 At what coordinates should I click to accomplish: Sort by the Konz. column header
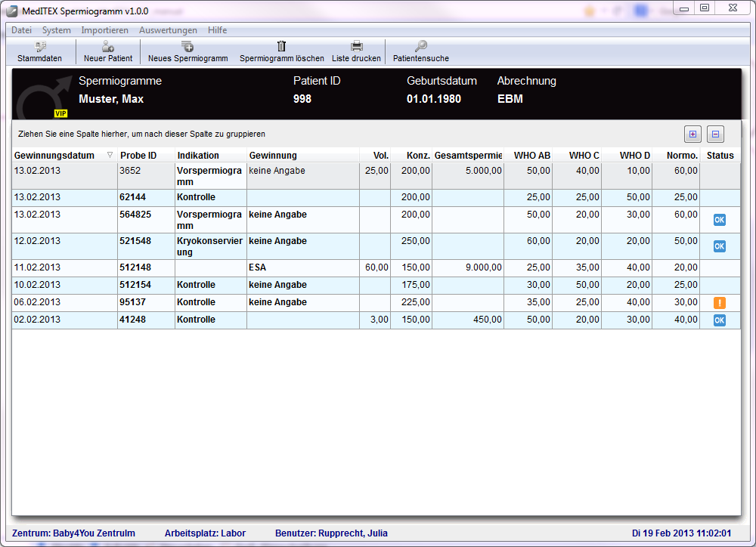coord(411,155)
